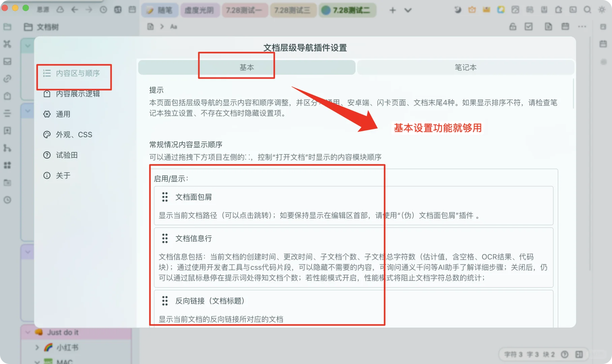Click the Aa typography icon in the breadcrumb
The height and width of the screenshot is (364, 612).
coord(174,26)
